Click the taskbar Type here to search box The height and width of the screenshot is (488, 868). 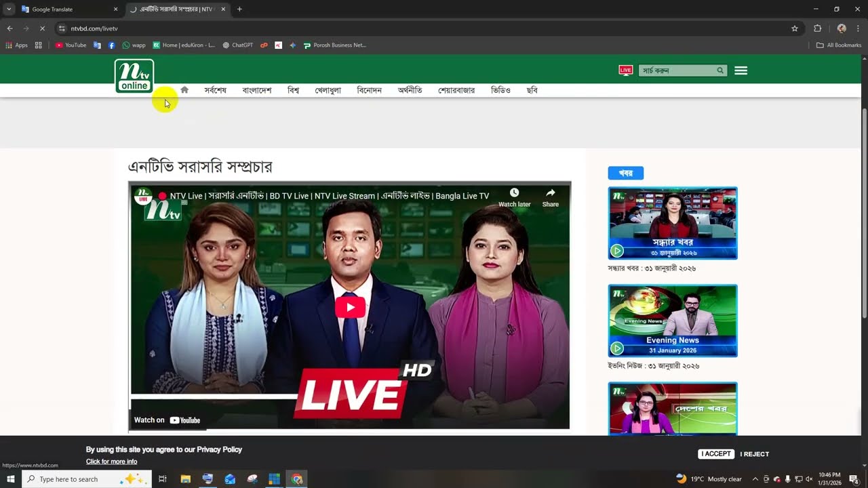point(86,479)
